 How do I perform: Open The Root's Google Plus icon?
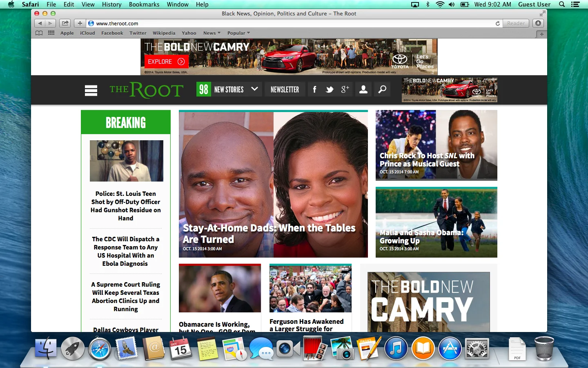tap(345, 90)
